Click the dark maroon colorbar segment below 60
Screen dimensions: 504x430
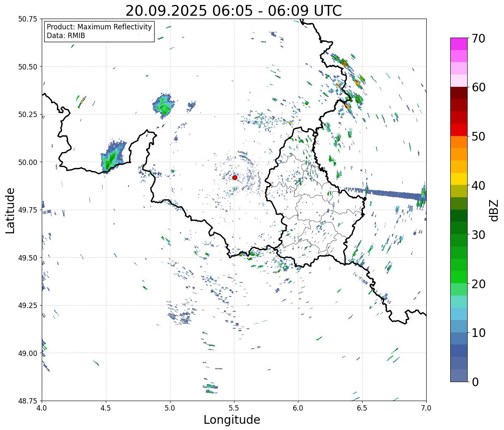(x=459, y=93)
